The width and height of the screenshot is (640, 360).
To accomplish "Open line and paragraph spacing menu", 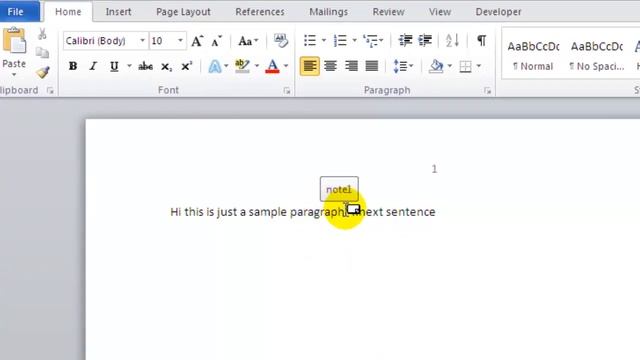I will pos(403,66).
